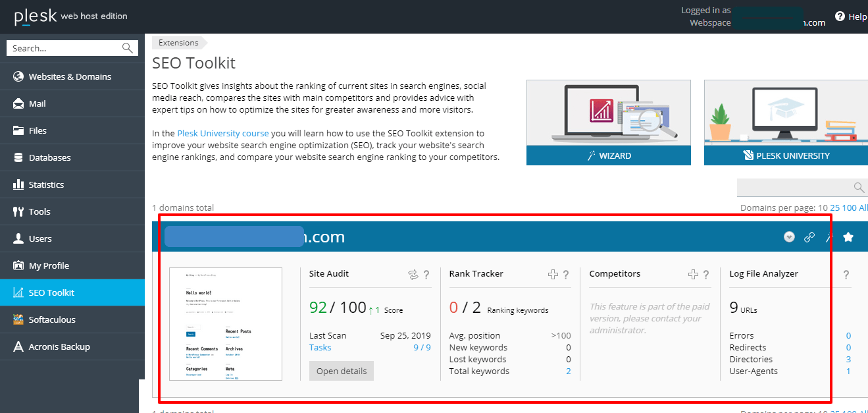
Task: Click the person icon beside Users
Action: (x=18, y=238)
